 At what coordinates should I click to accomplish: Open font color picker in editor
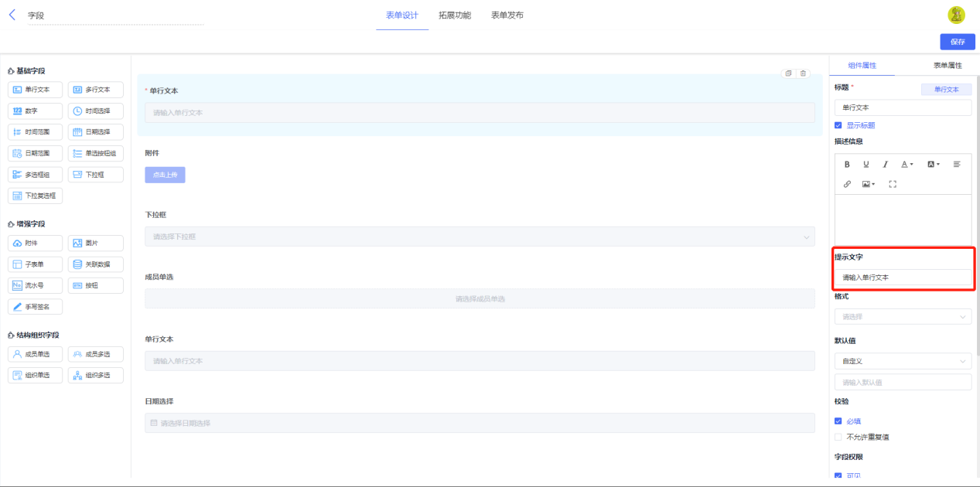(907, 164)
